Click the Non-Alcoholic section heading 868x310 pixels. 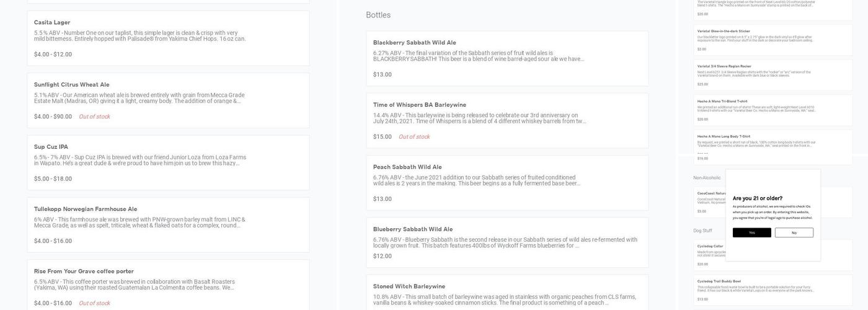[707, 178]
